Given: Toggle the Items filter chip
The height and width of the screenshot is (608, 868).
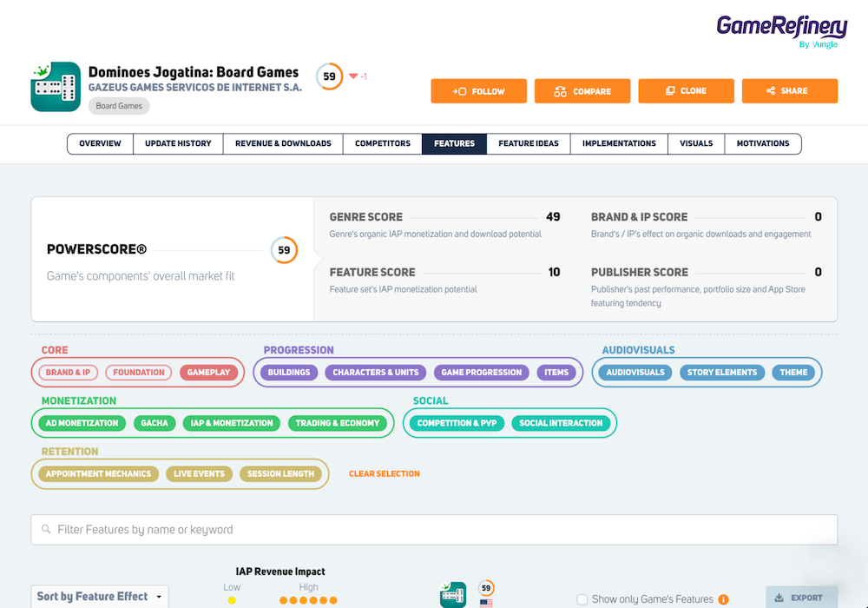Looking at the screenshot, I should [x=556, y=373].
